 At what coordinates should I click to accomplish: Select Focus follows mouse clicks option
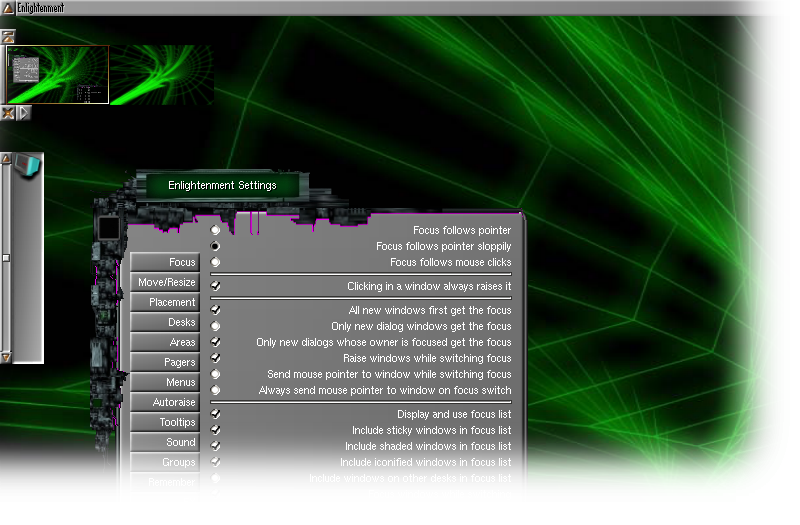pyautogui.click(x=216, y=262)
